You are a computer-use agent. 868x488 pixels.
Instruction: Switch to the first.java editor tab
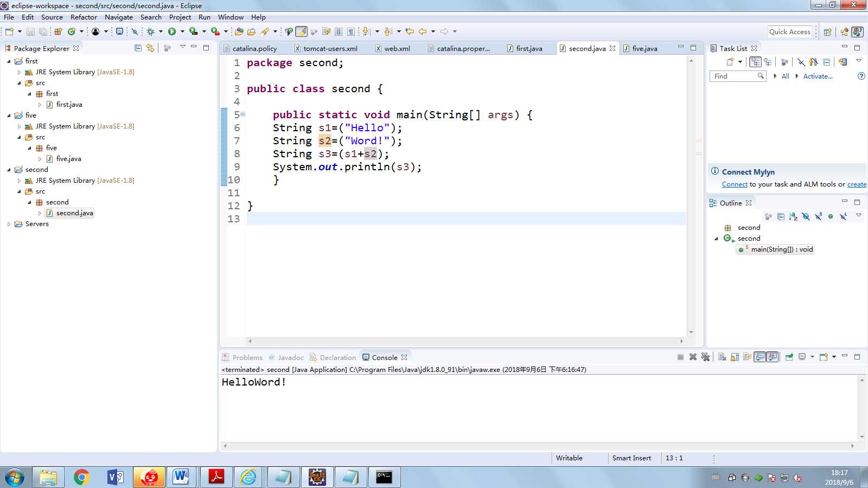coord(529,48)
